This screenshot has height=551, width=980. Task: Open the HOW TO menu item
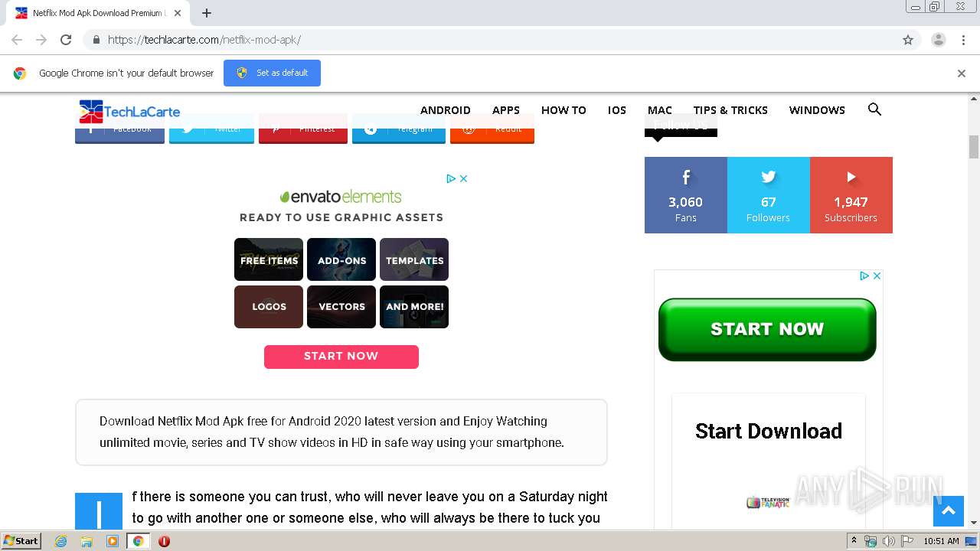563,110
